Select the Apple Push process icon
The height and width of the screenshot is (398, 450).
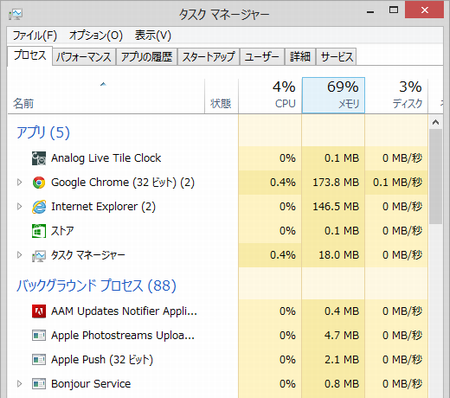pos(39,360)
